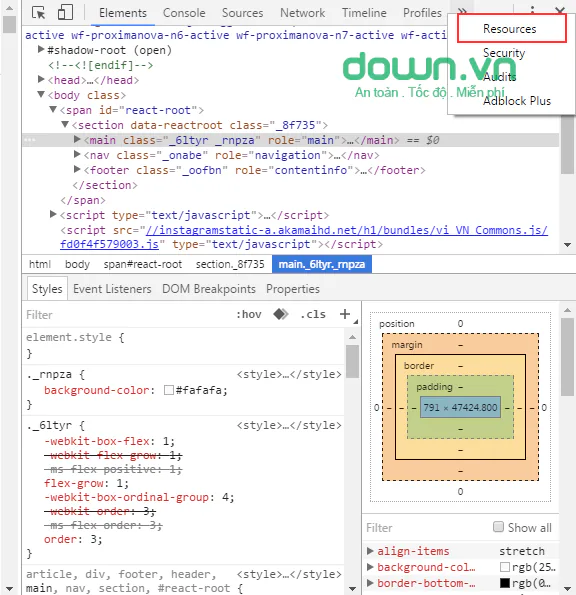Select Resources from overflow menu
This screenshot has width=576, height=595.
511,28
